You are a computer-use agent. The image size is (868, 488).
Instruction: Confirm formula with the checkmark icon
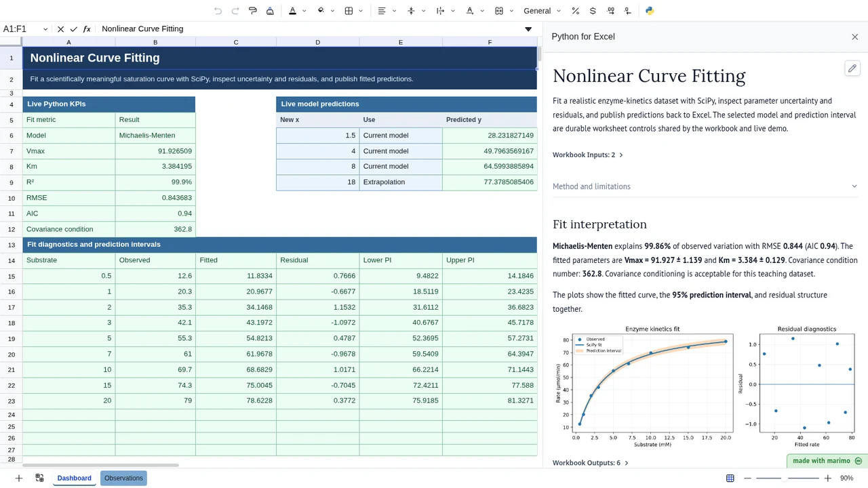coord(74,29)
